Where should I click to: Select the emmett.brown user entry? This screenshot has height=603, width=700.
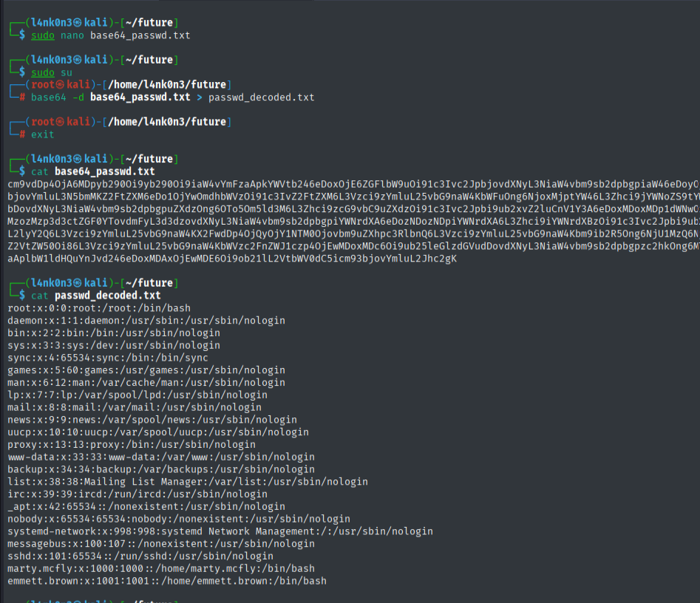click(166, 581)
